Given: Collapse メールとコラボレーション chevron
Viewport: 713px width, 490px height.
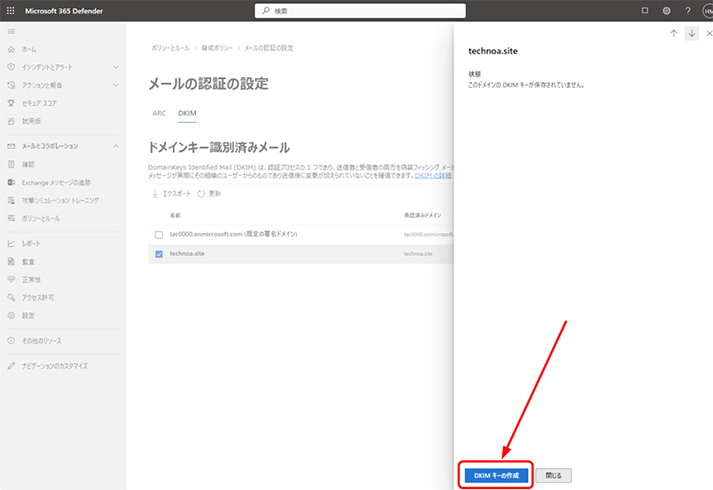Looking at the screenshot, I should pyautogui.click(x=115, y=146).
